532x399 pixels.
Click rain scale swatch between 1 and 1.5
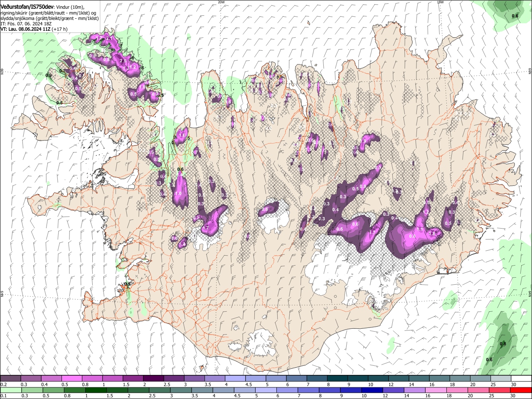(96, 390)
